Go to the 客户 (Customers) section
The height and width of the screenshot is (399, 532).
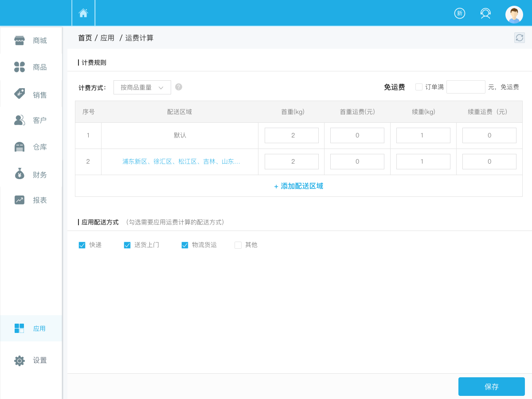(x=31, y=120)
